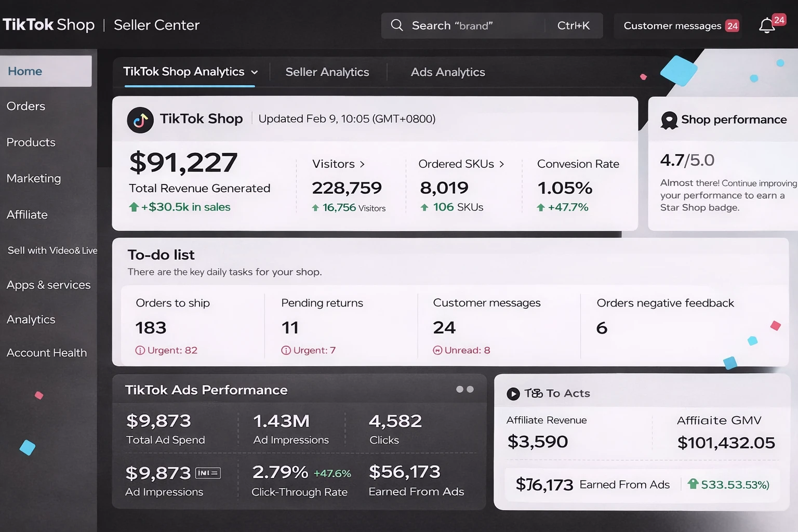
Task: Click Seller Center header text
Action: 156,25
